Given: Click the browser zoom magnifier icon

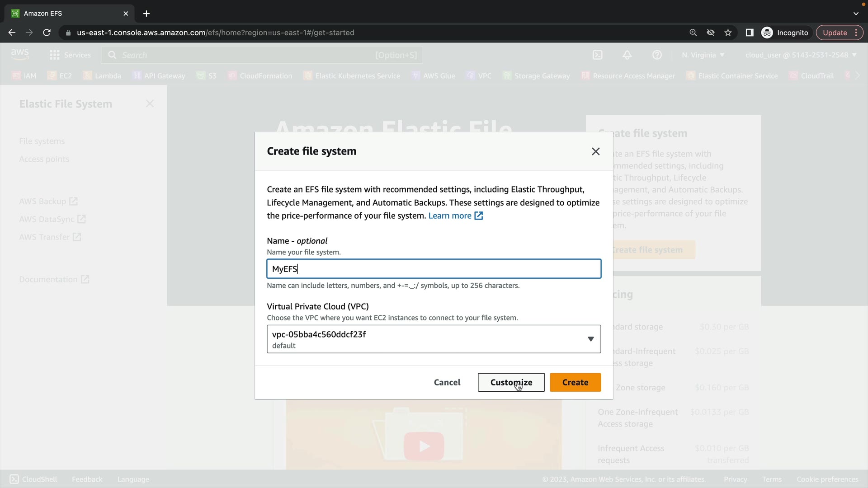Looking at the screenshot, I should point(693,33).
